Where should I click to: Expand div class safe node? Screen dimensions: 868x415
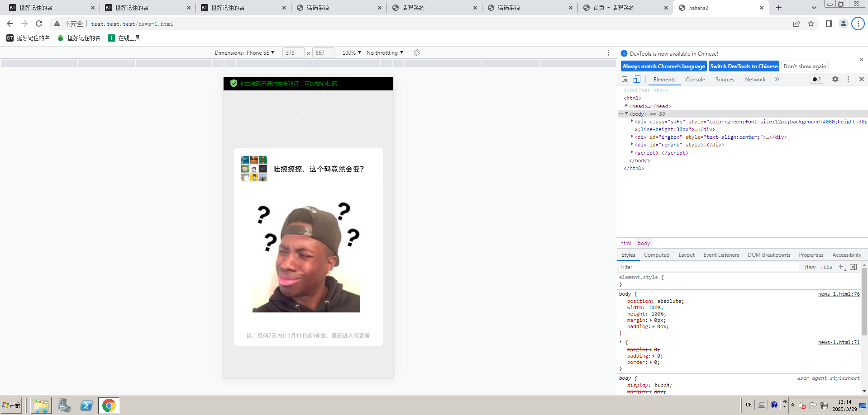632,121
